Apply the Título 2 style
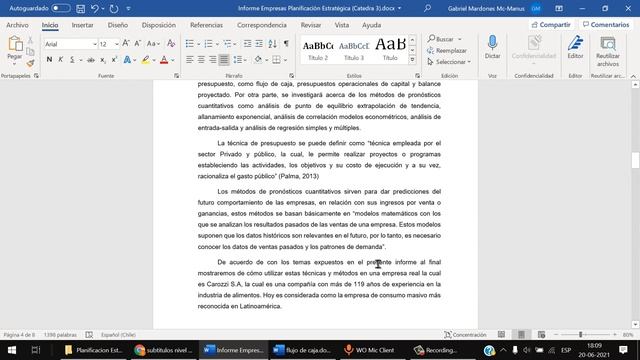The image size is (640, 360). coord(318,50)
